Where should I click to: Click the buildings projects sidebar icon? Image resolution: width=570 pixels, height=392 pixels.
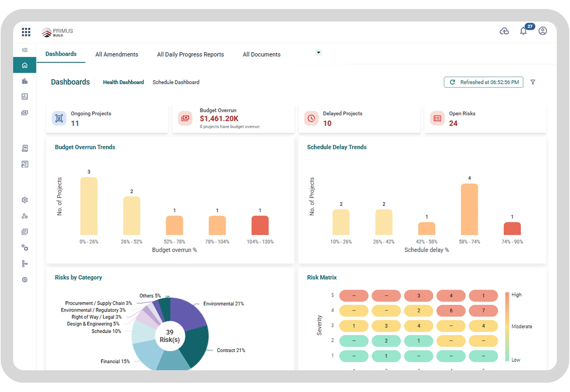pyautogui.click(x=24, y=81)
